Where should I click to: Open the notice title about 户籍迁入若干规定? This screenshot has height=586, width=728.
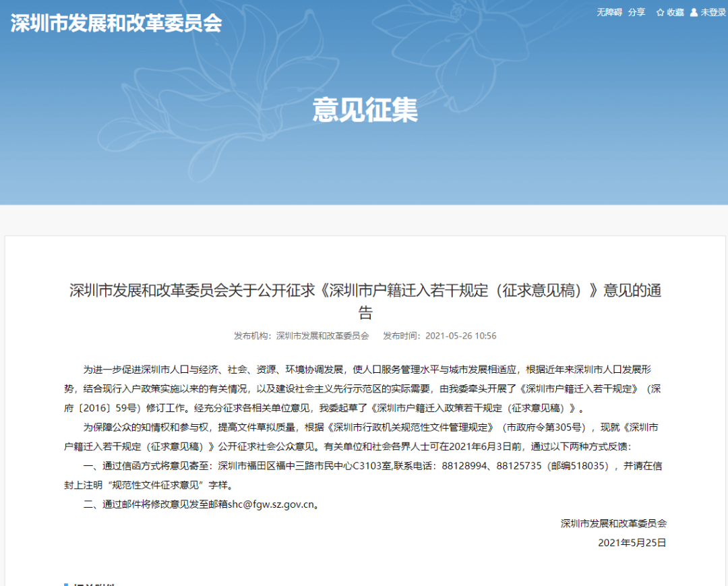pyautogui.click(x=364, y=300)
